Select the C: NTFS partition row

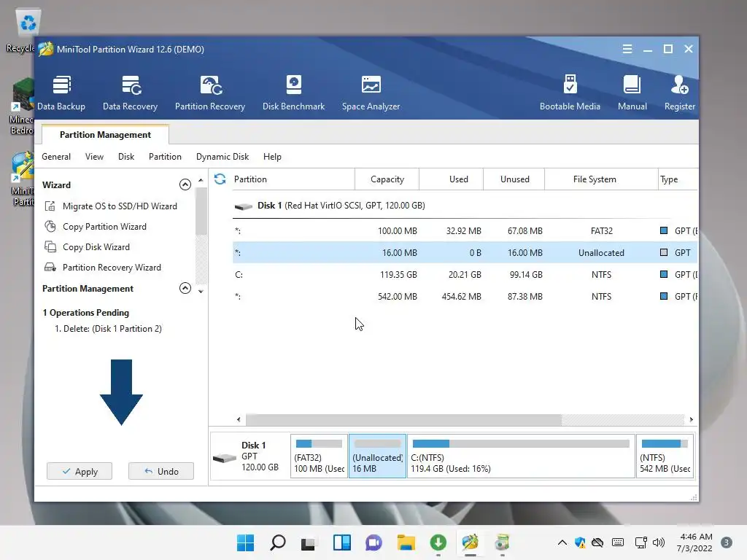tap(465, 275)
